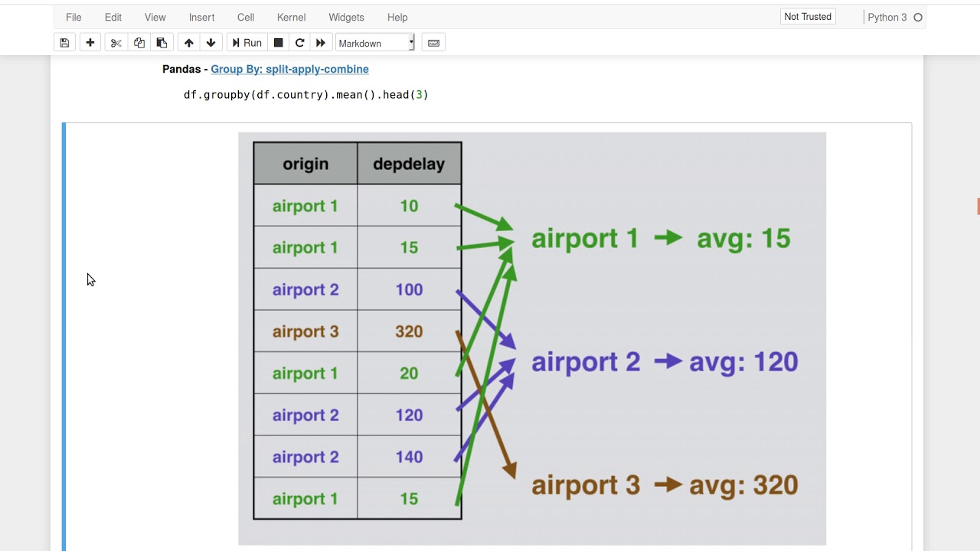Click the df.groupby code line
The width and height of the screenshot is (980, 551).
[305, 95]
